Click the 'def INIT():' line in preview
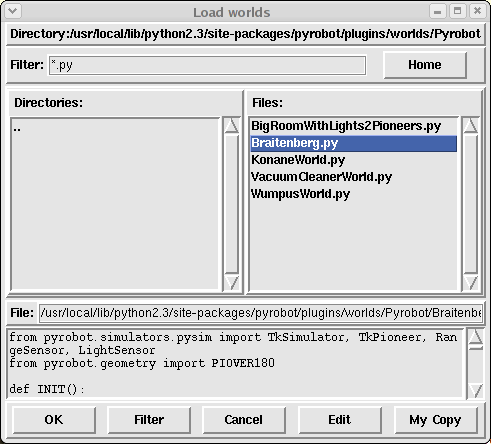 point(46,389)
